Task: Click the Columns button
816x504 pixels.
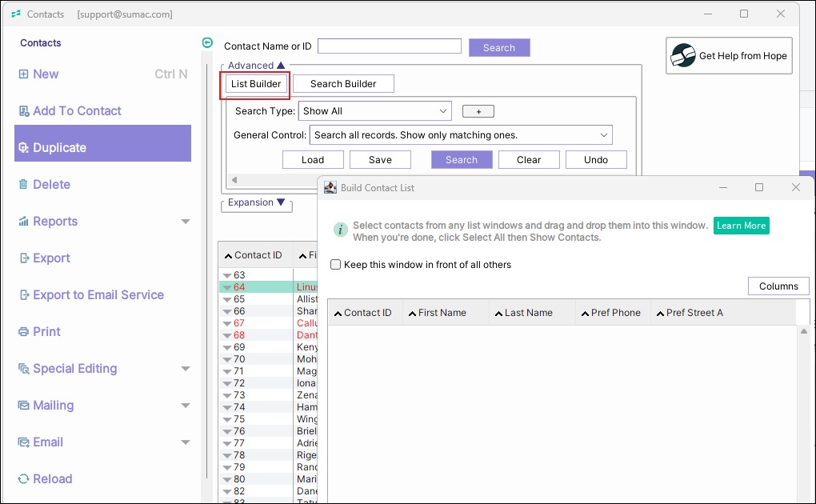Action: (x=778, y=286)
